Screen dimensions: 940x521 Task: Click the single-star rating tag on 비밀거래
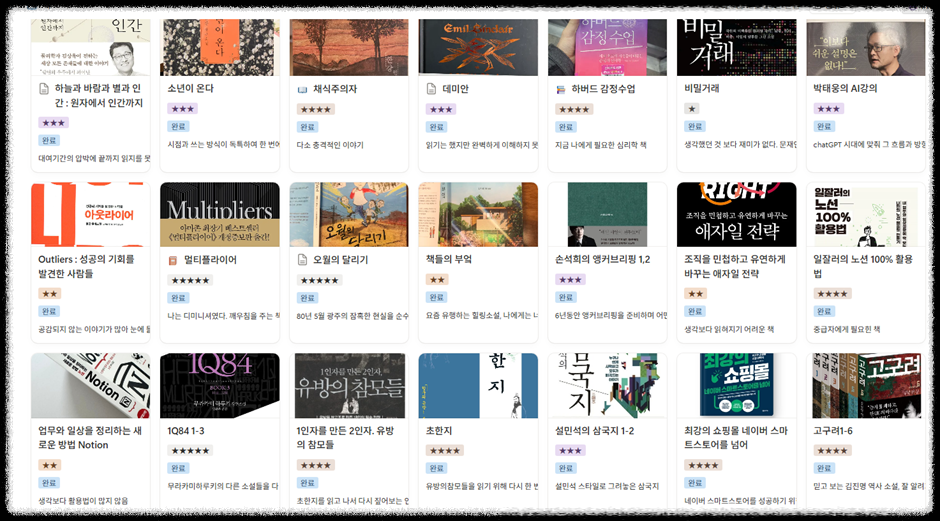[692, 109]
